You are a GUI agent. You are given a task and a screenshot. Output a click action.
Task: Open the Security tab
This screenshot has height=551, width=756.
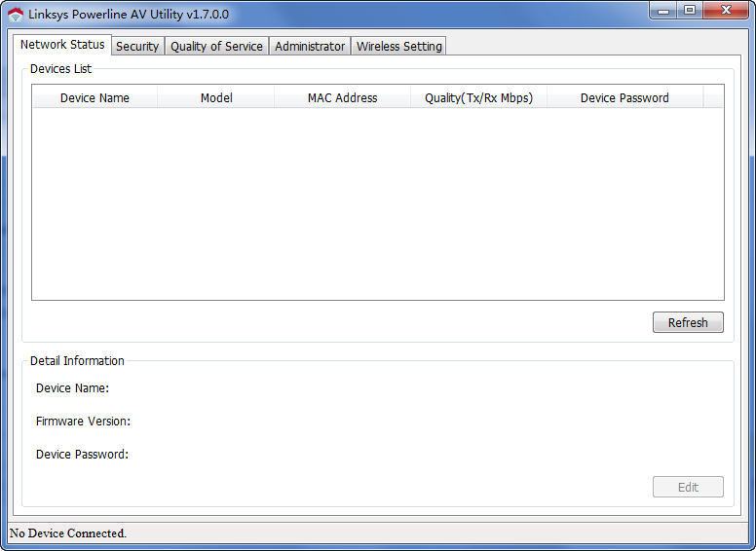137,46
